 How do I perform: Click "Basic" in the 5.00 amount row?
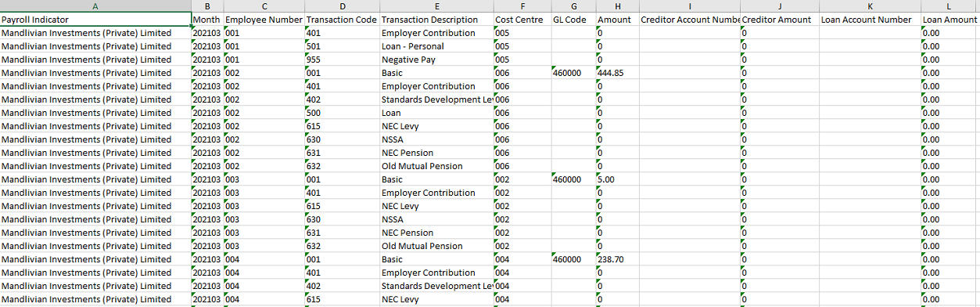tap(437, 179)
